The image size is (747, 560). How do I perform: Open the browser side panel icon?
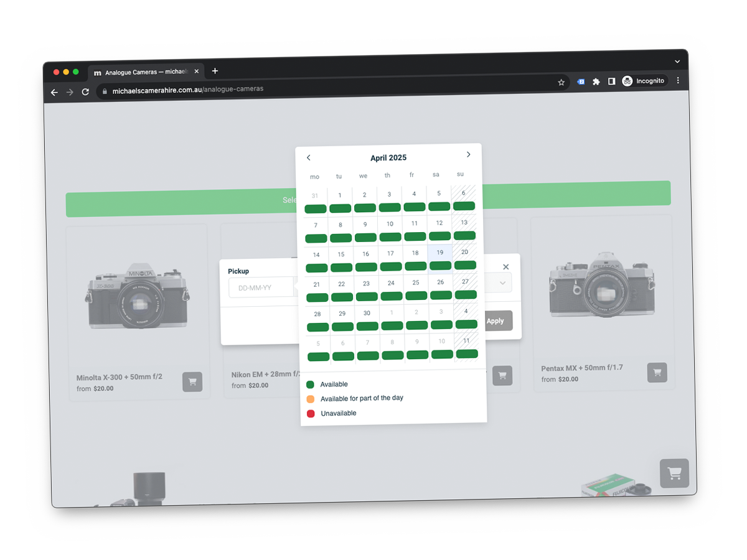pos(612,81)
